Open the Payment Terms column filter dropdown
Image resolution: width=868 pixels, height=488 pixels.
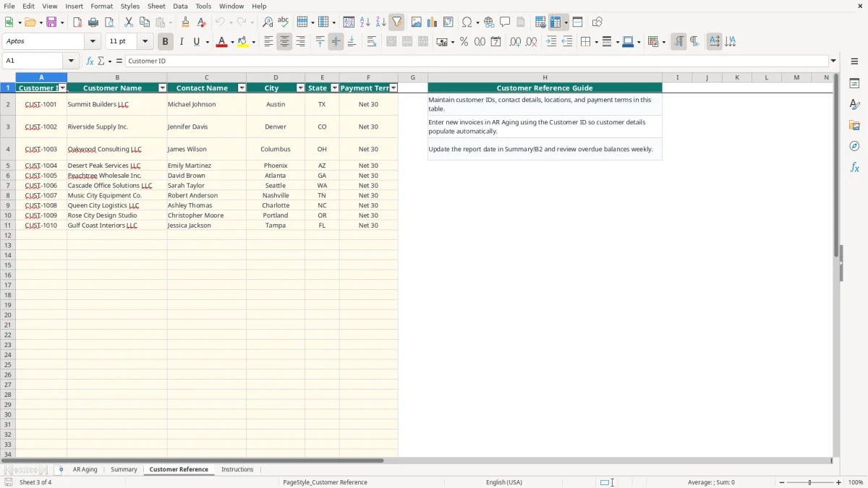point(393,88)
